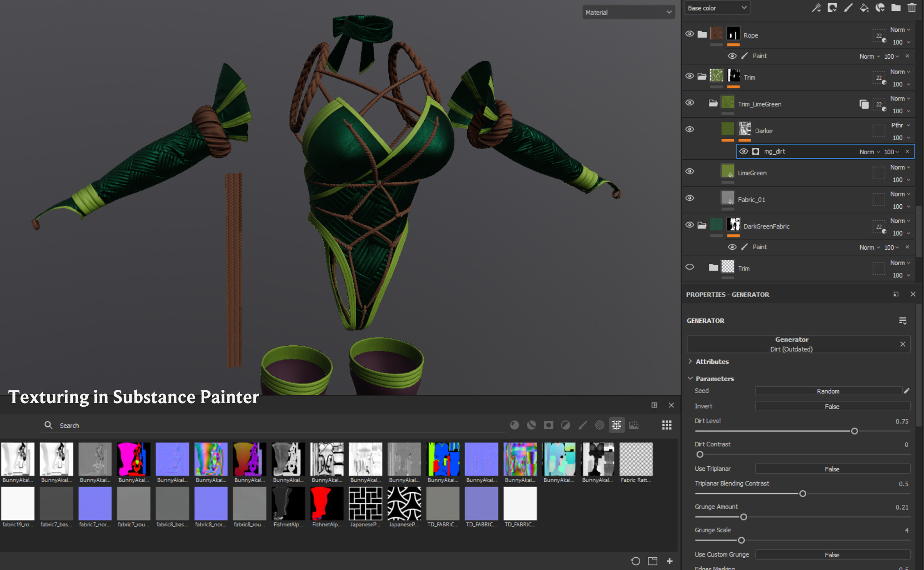Screen dimensions: 924x570
Task: Show the bottom Trim folder layer
Action: (690, 267)
